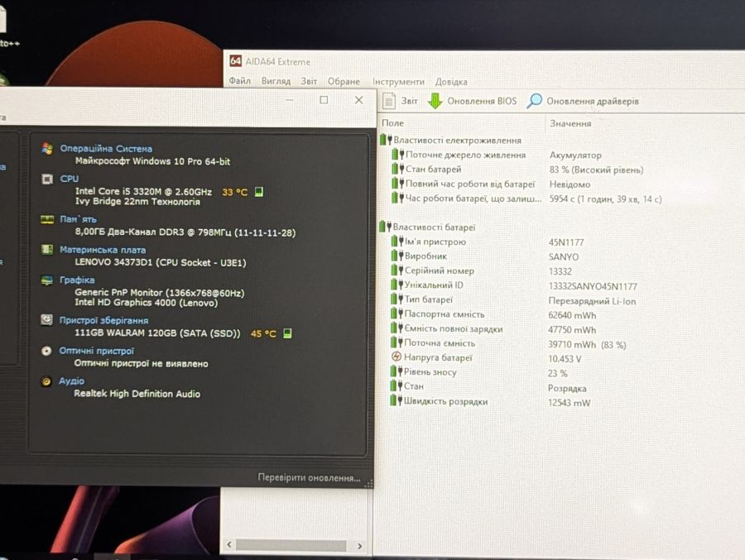745x560 pixels.
Task: Open the Довідка menu in AIDA64
Action: [x=451, y=82]
